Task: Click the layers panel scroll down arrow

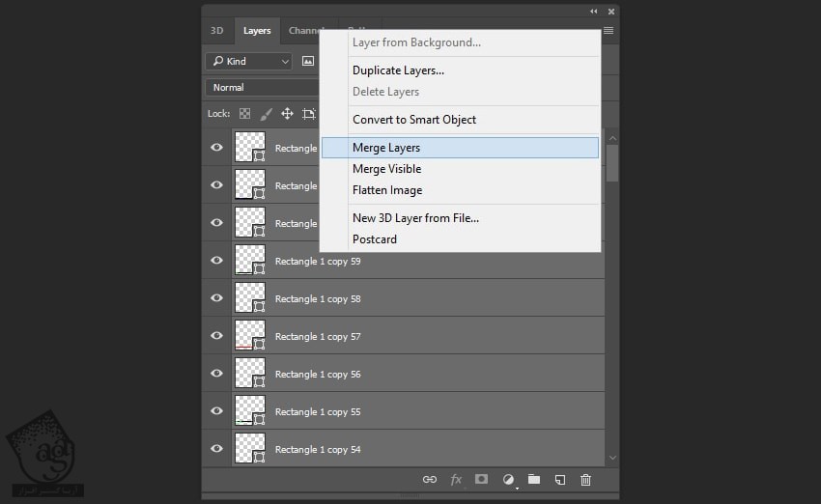Action: (612, 458)
